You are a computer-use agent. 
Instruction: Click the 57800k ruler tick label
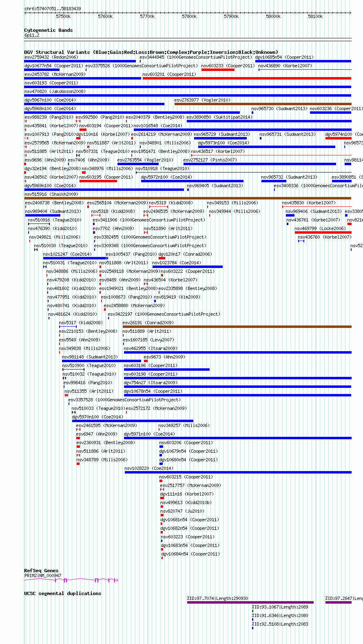189,16
